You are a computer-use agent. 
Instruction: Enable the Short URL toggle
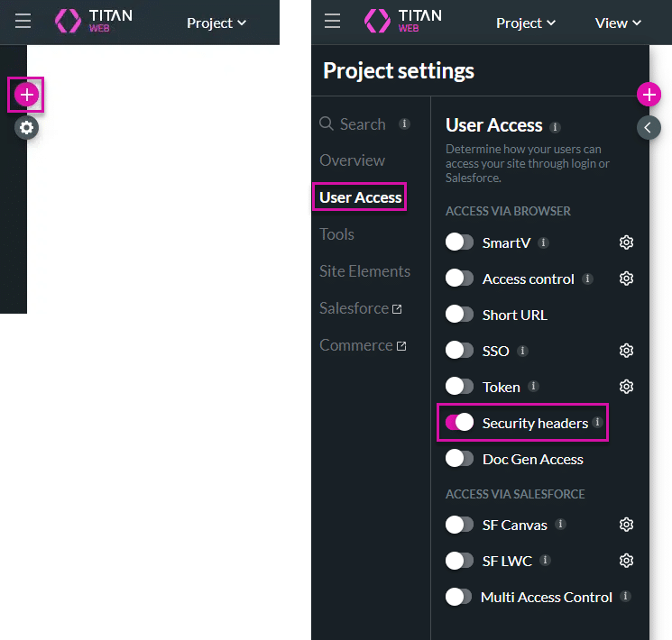pyautogui.click(x=460, y=315)
